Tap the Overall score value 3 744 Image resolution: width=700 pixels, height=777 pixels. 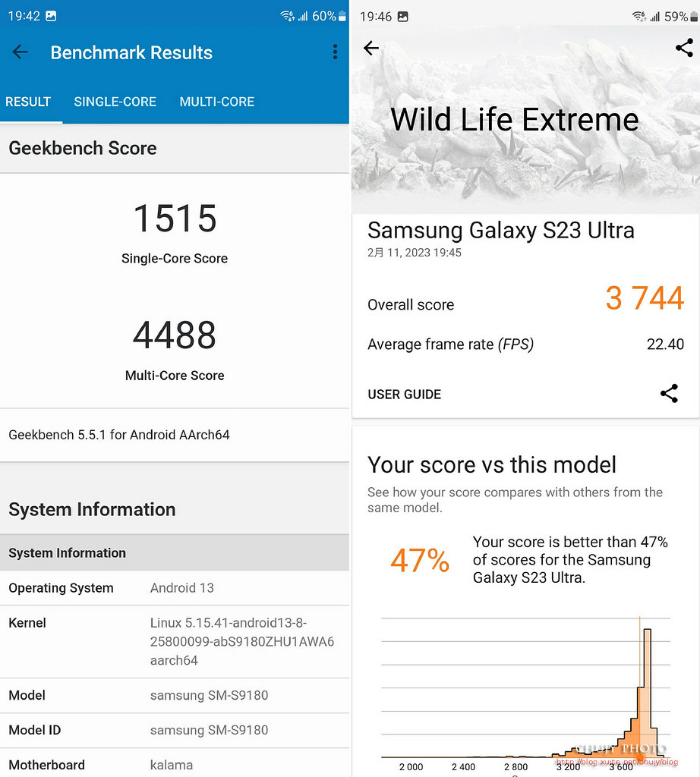[645, 297]
